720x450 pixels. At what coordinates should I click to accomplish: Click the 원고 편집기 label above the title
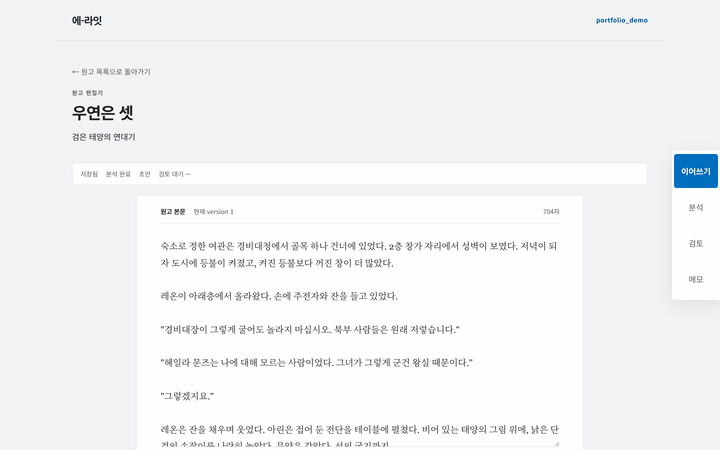pyautogui.click(x=87, y=93)
